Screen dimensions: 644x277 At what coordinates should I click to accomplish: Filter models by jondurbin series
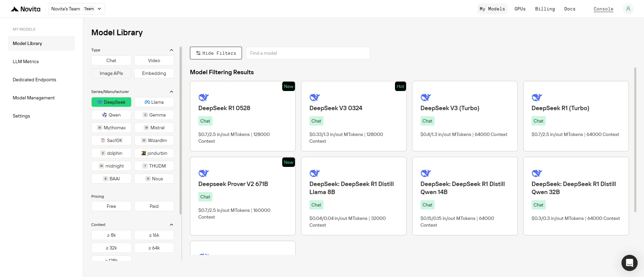(x=154, y=153)
